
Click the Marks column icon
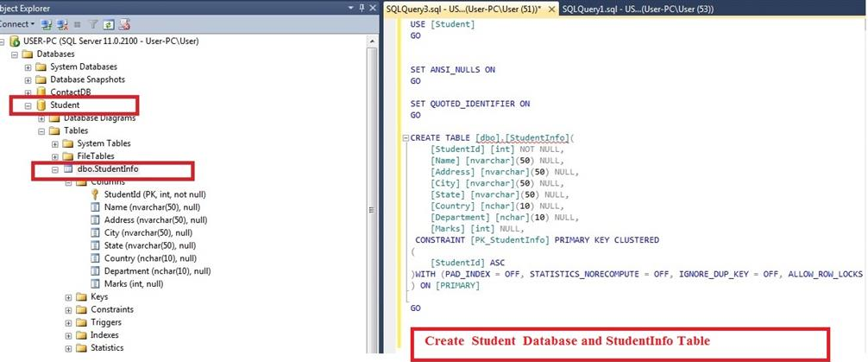tap(95, 284)
